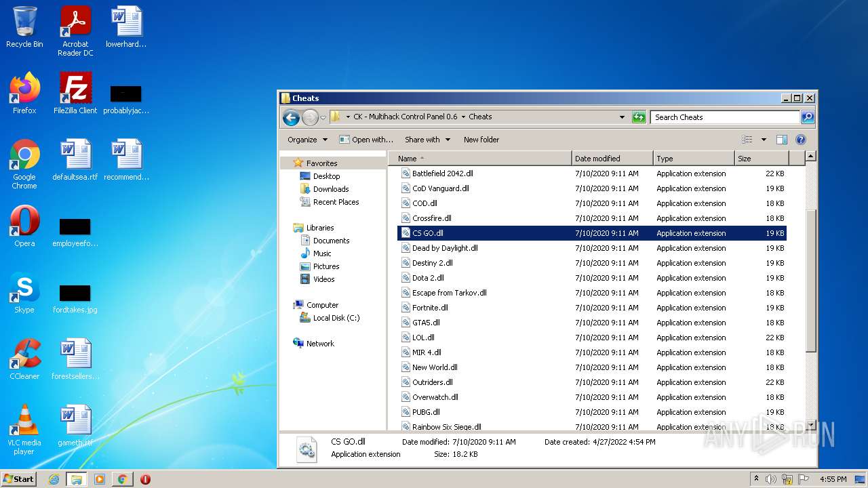868x488 pixels.
Task: Click the Back navigation arrow in Explorer
Action: click(292, 117)
